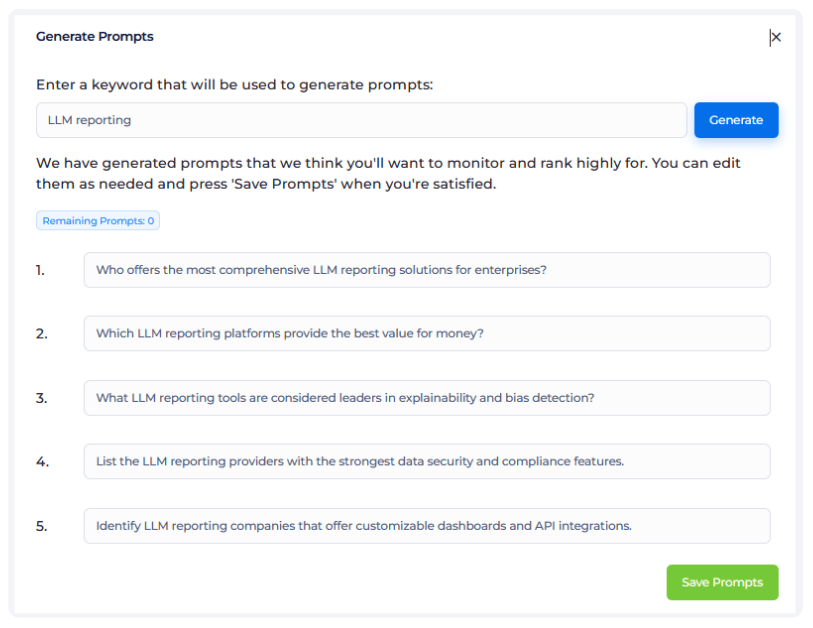
Task: Close the Generate Prompts dialog
Action: click(775, 37)
